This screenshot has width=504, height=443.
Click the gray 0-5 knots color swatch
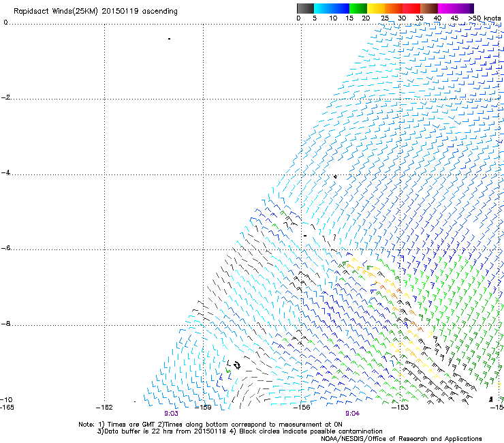[x=305, y=8]
